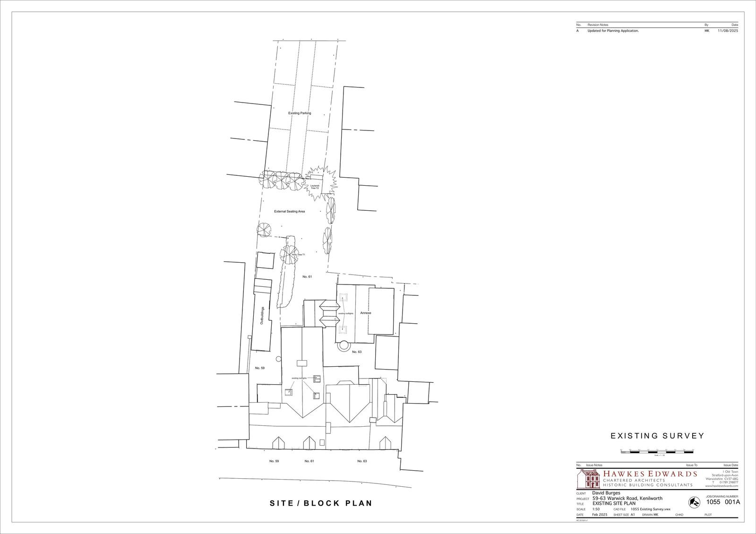Click 'No. 59' label beside the Outbuildings
The image size is (756, 534).
(260, 368)
